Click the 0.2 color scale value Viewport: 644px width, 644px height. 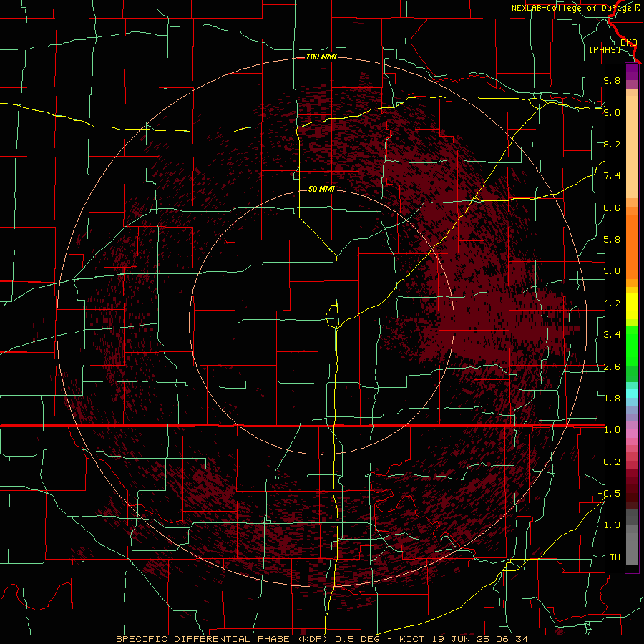click(x=612, y=462)
